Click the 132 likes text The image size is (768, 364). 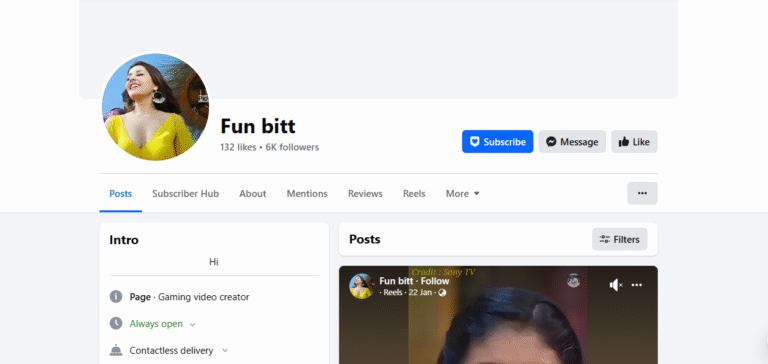click(x=238, y=147)
